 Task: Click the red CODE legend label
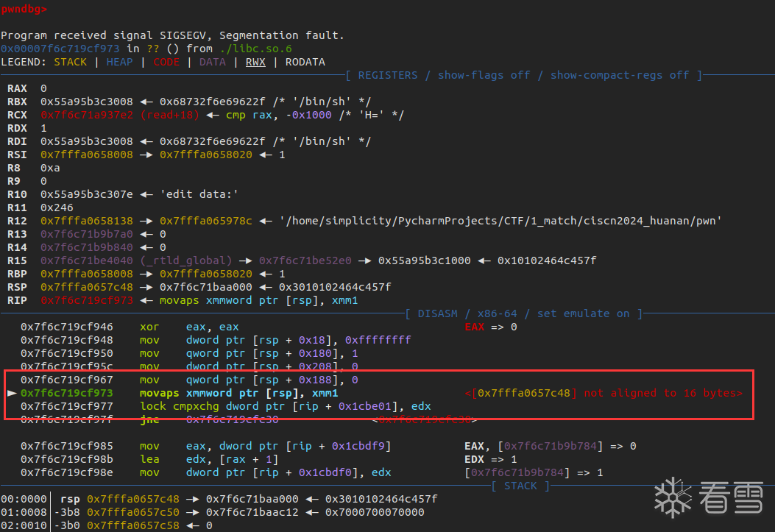pyautogui.click(x=166, y=62)
